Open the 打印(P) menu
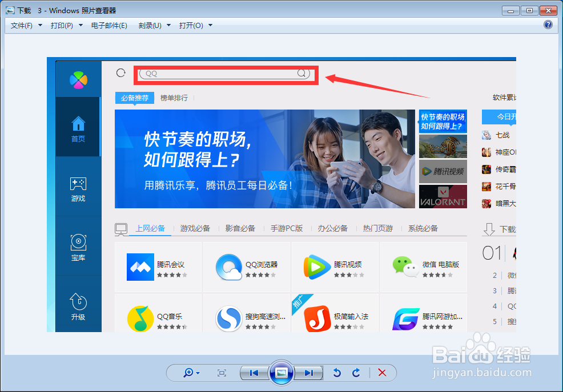 pyautogui.click(x=66, y=26)
